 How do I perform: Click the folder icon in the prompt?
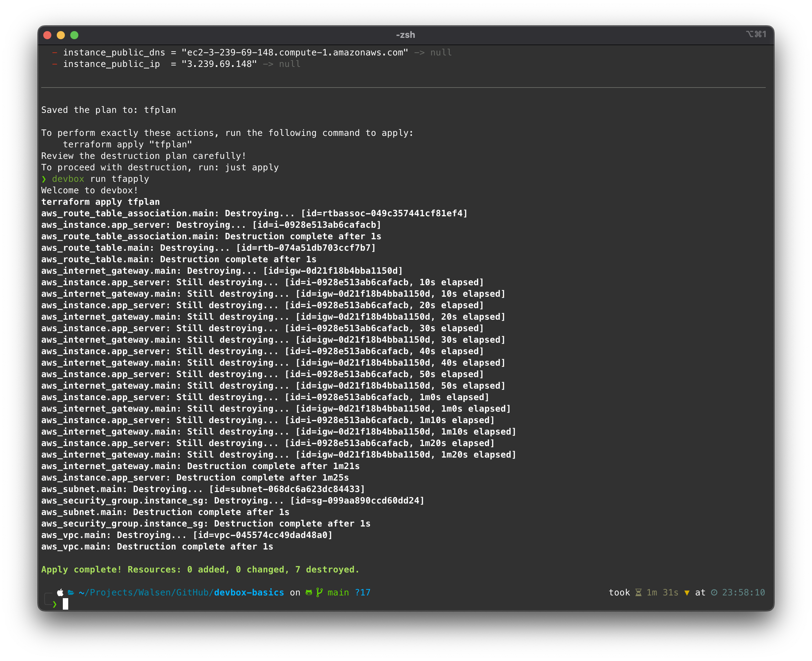(x=71, y=592)
